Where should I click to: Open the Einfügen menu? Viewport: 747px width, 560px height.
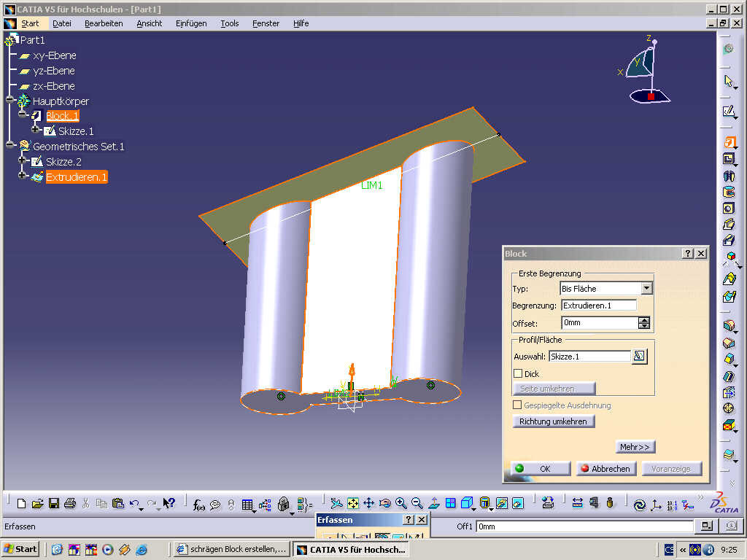(191, 23)
